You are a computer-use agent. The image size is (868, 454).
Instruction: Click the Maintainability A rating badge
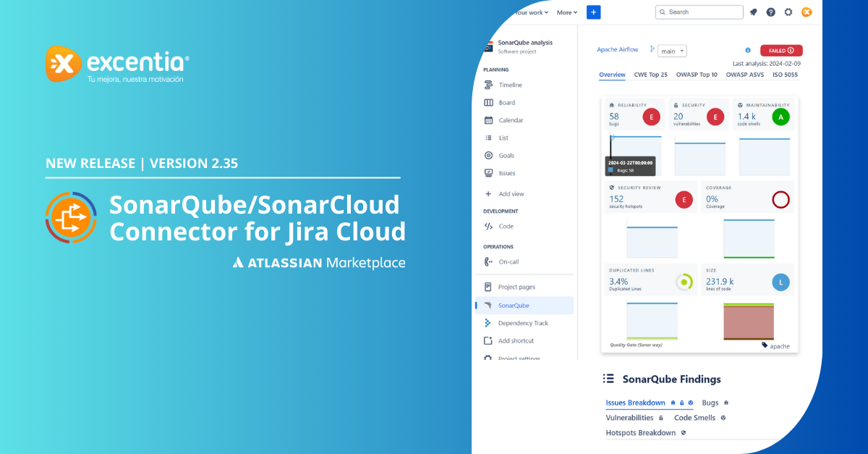pyautogui.click(x=780, y=116)
